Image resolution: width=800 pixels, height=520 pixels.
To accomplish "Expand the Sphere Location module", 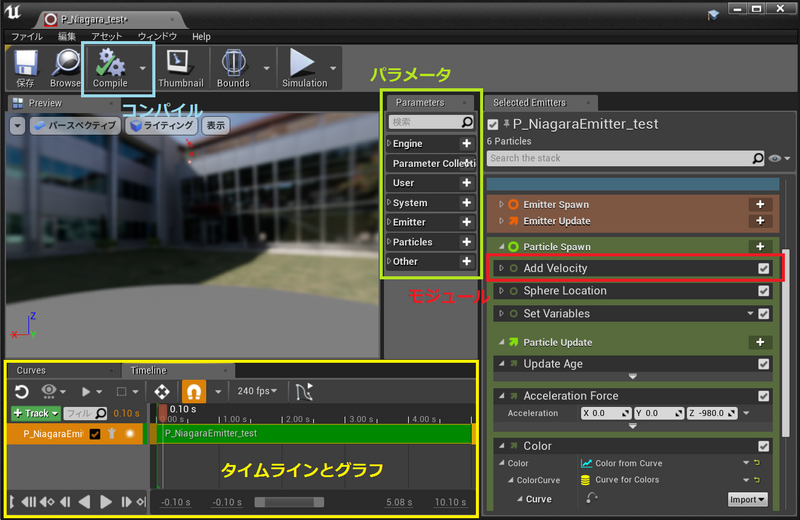I will point(502,291).
